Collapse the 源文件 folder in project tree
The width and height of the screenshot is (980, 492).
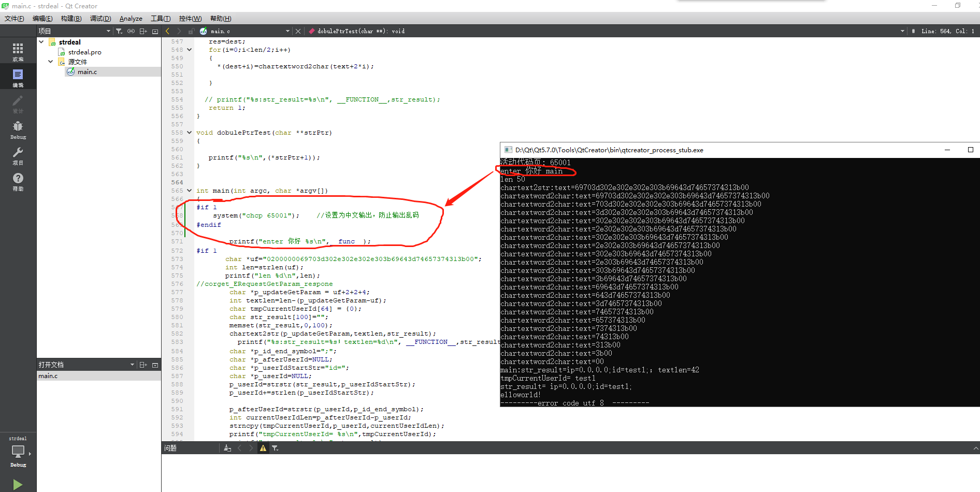point(50,62)
